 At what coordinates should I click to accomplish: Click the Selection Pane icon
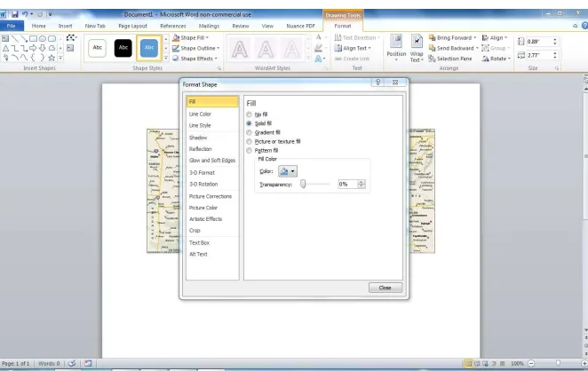pos(432,59)
